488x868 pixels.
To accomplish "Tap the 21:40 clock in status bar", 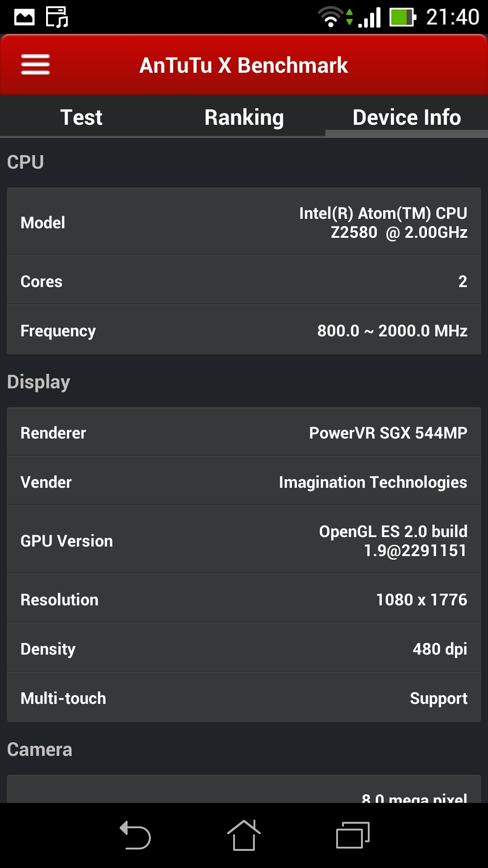I will pyautogui.click(x=452, y=17).
